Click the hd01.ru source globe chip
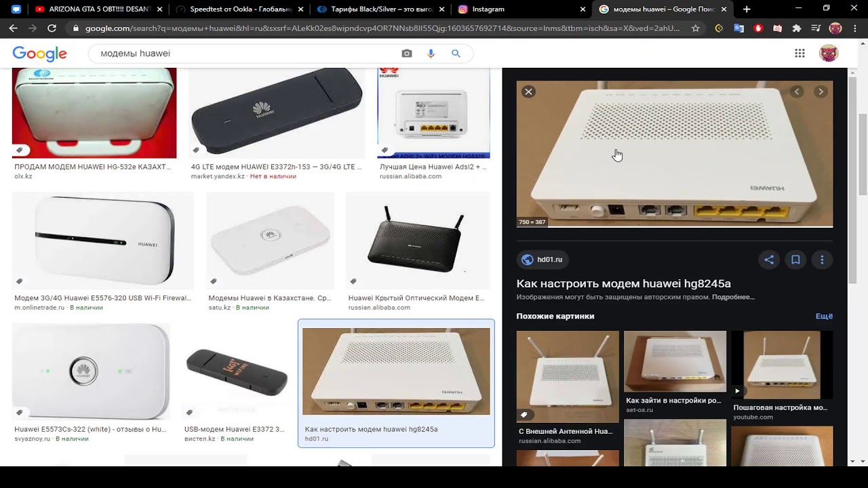 [x=542, y=260]
